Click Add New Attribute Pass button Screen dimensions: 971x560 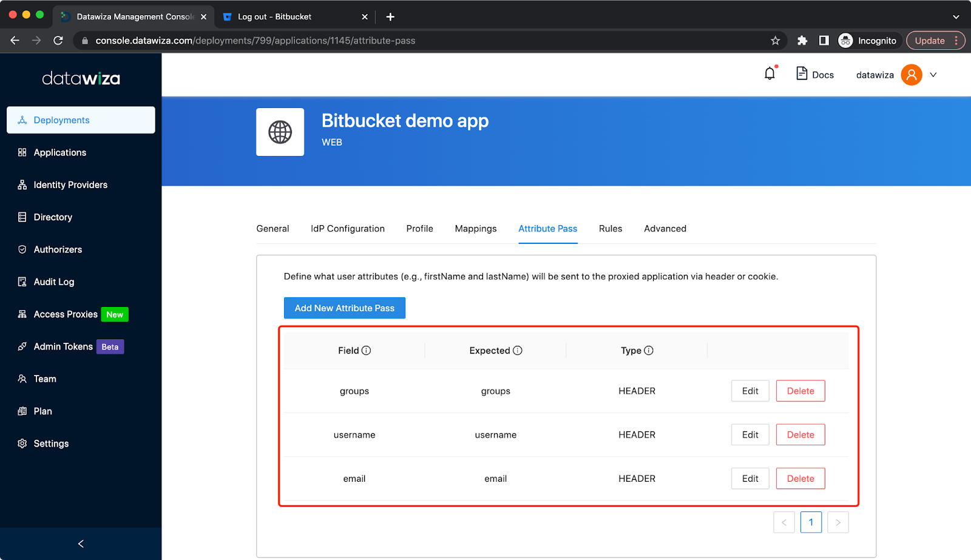click(345, 308)
